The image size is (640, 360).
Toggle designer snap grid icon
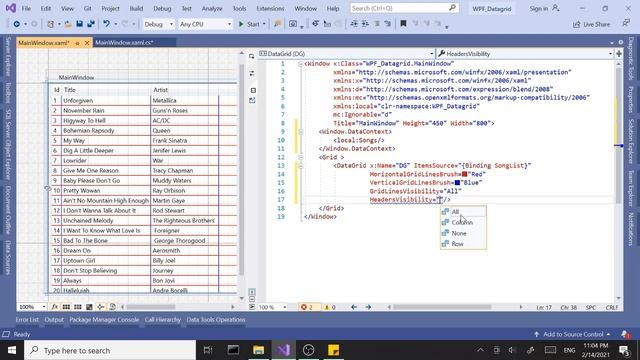[x=66, y=307]
